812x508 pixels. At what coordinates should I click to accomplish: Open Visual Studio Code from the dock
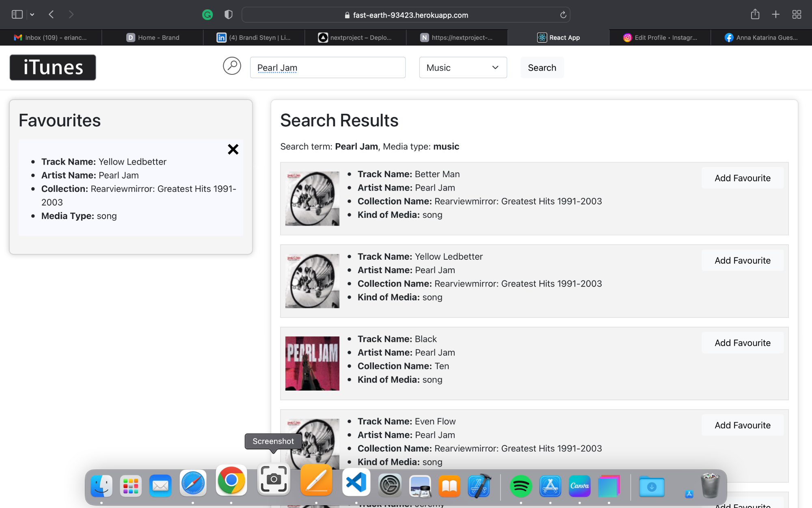(x=356, y=482)
